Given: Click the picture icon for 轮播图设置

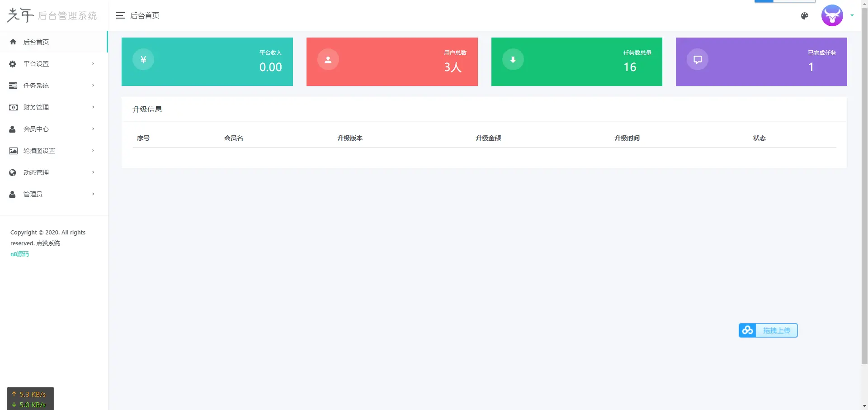Looking at the screenshot, I should point(13,151).
